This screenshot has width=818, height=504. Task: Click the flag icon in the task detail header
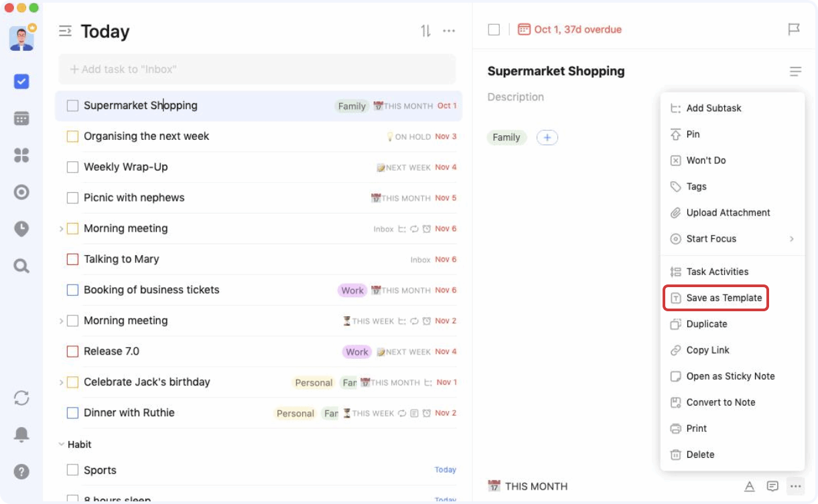795,29
